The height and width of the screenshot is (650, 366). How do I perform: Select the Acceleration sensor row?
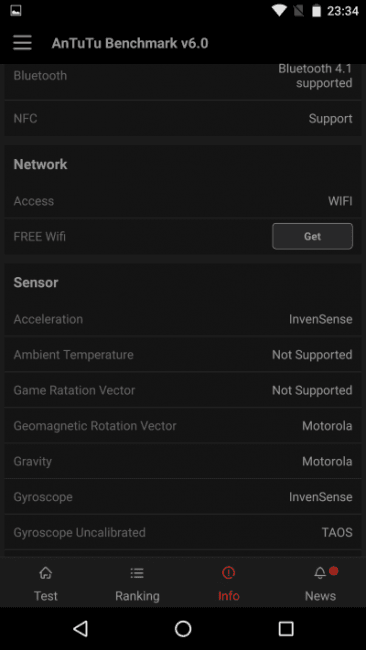(x=183, y=319)
